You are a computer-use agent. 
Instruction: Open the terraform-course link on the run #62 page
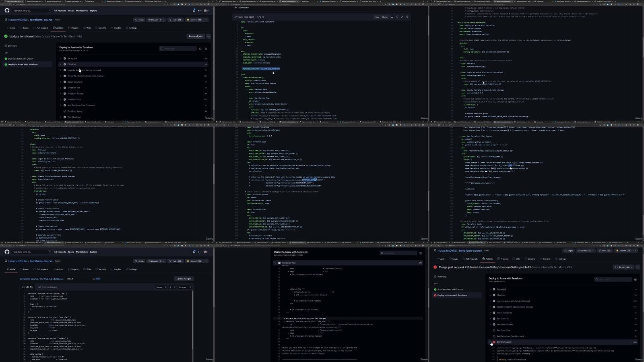41,20
